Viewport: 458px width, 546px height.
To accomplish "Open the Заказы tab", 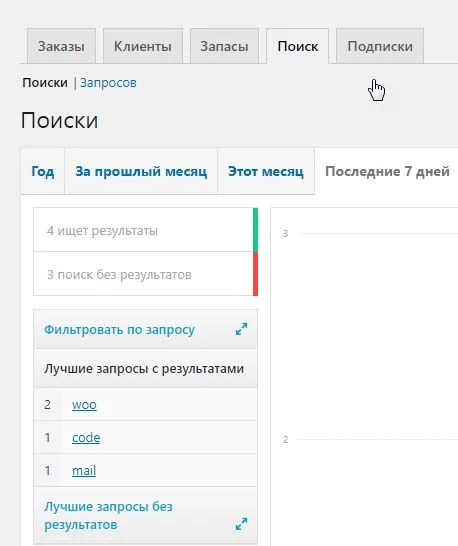I will coord(61,46).
